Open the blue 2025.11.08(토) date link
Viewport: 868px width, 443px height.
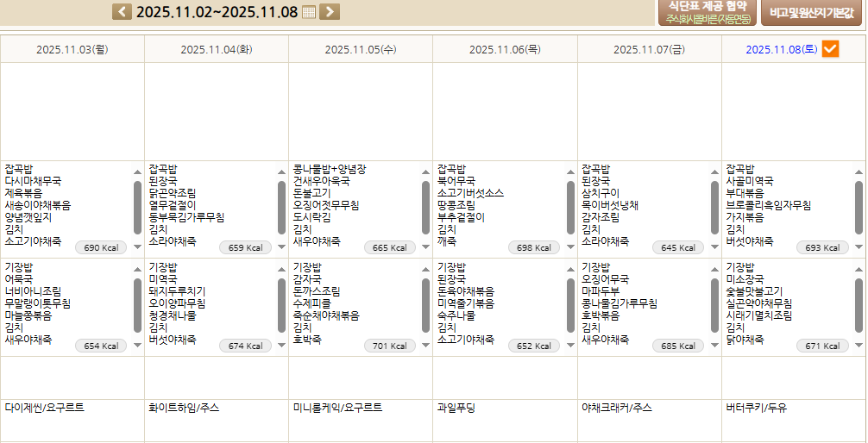[781, 50]
